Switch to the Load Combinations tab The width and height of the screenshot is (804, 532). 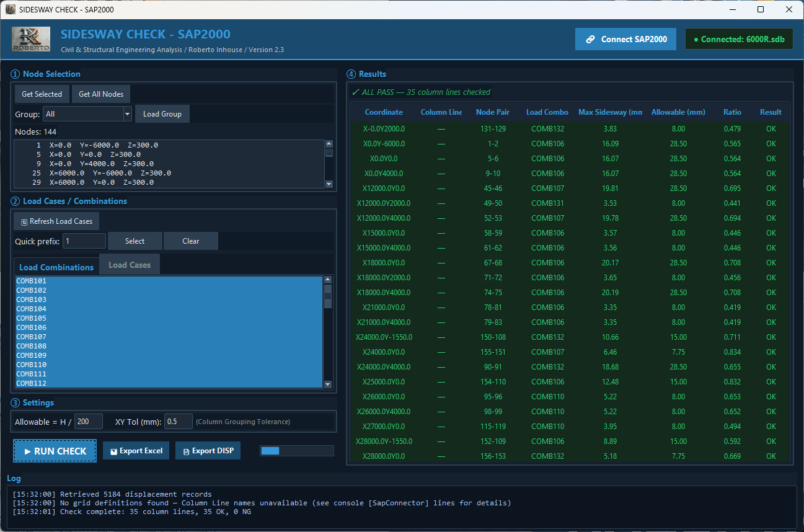tap(56, 267)
